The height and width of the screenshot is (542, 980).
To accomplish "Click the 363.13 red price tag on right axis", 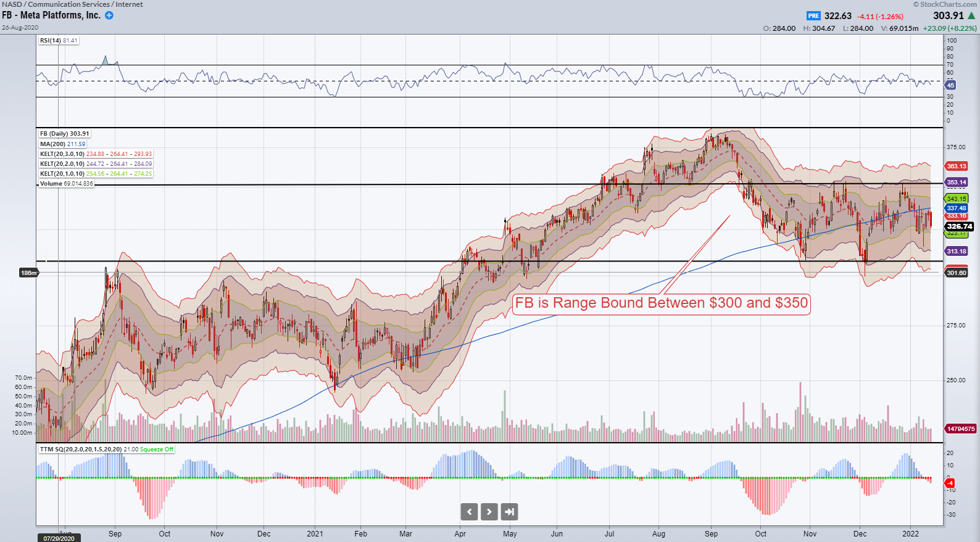I will point(957,166).
